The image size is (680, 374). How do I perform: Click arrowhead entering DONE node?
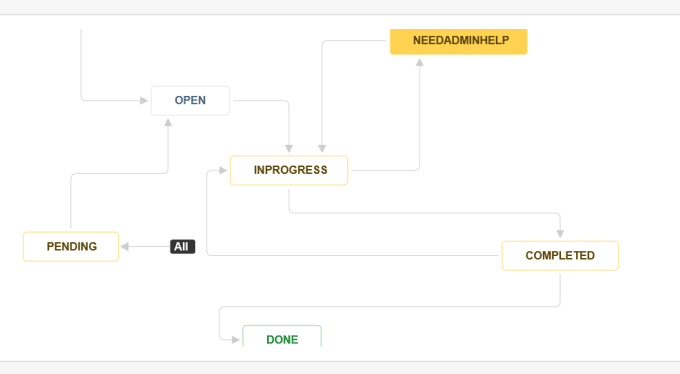point(235,340)
